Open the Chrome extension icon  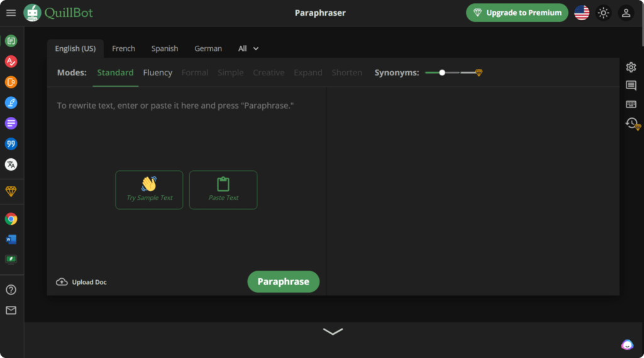pos(11,219)
